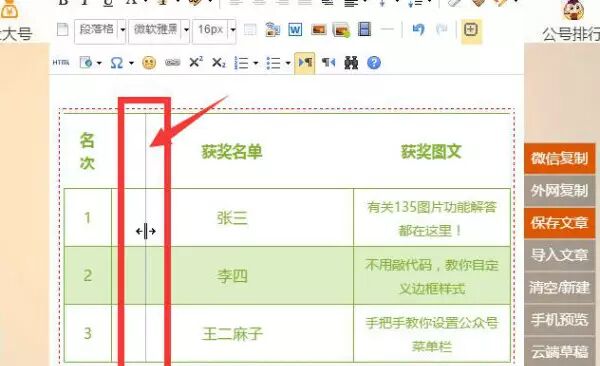
Task: Toggle the highlighted plus-box toolbar button
Action: coord(471,30)
